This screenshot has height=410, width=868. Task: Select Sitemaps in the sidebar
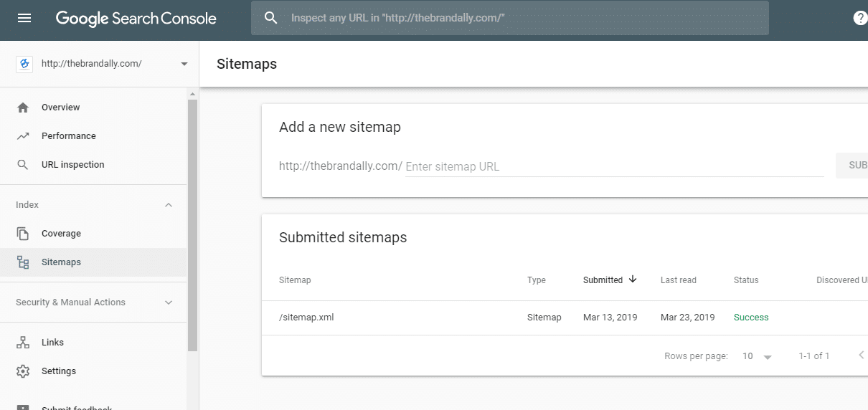pos(61,262)
